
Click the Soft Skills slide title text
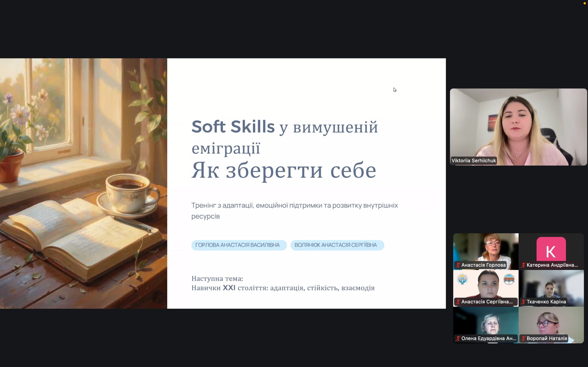coord(233,126)
